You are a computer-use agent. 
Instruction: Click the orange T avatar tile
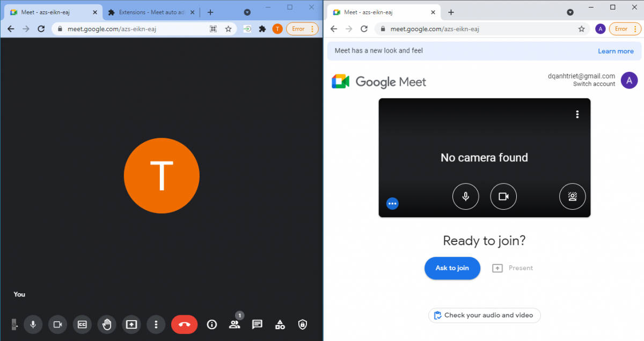point(162,175)
